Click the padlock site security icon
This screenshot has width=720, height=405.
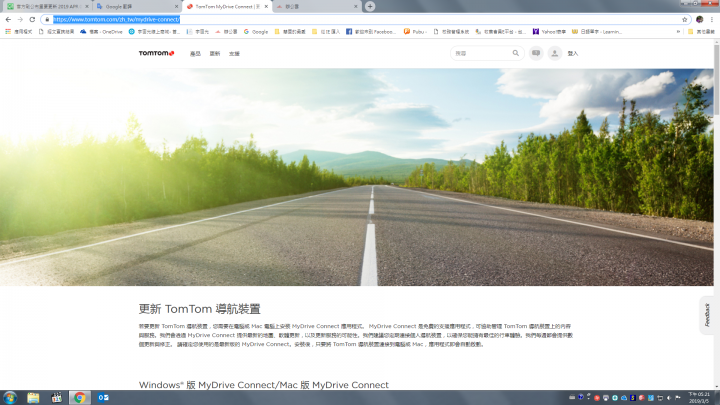click(47, 19)
